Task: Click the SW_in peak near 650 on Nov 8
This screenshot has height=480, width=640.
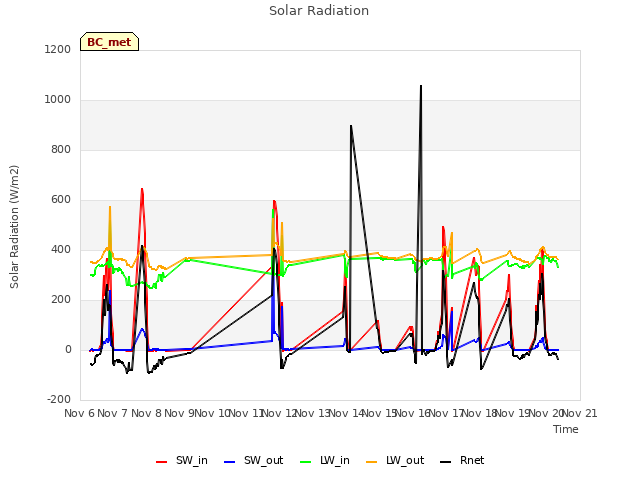Action: pos(142,189)
